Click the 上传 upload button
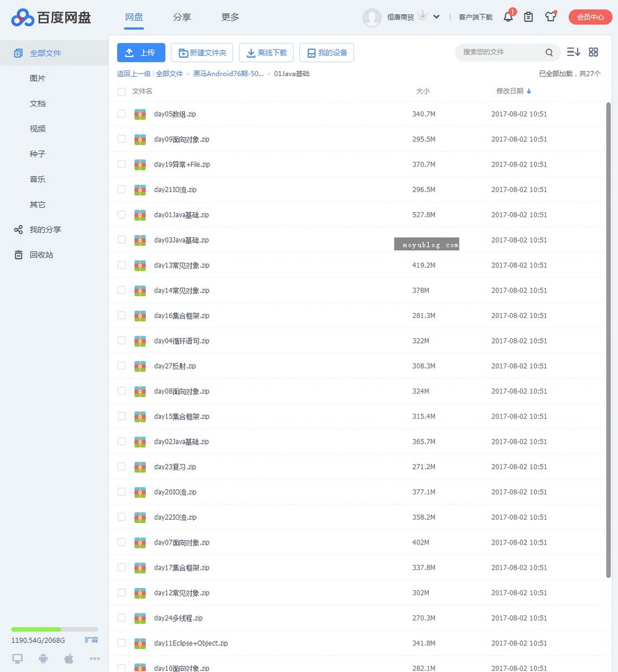 pos(141,53)
